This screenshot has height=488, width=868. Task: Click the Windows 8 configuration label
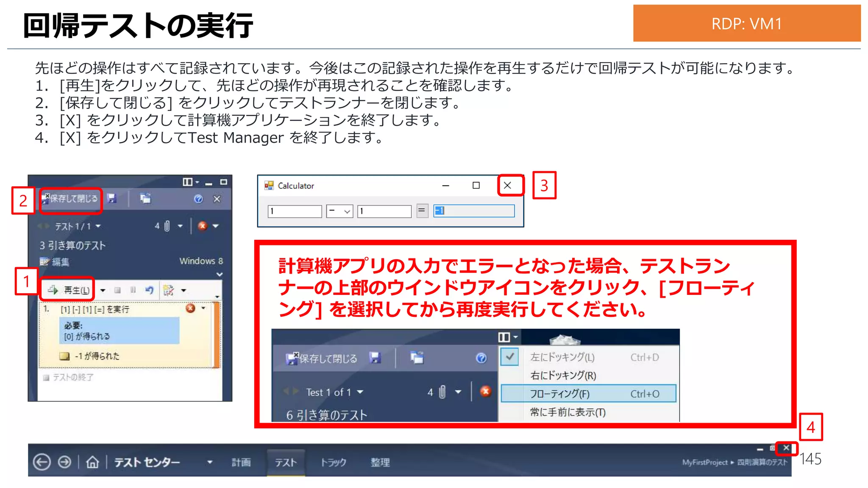pos(201,261)
